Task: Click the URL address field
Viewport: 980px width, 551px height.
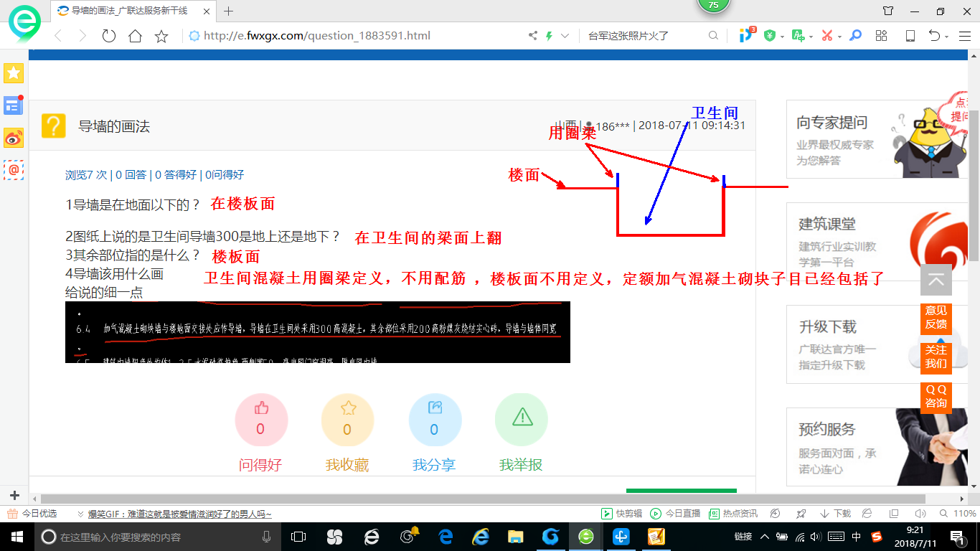Action: 359,36
